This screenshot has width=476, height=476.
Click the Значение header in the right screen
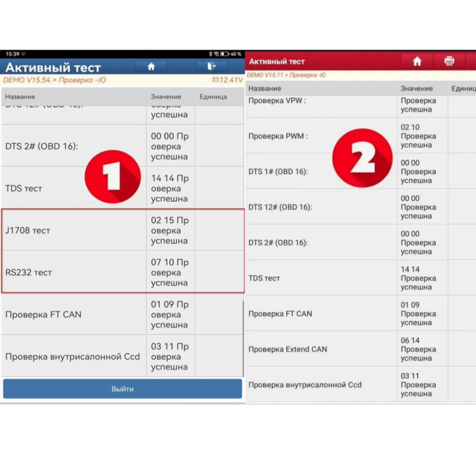pos(416,88)
